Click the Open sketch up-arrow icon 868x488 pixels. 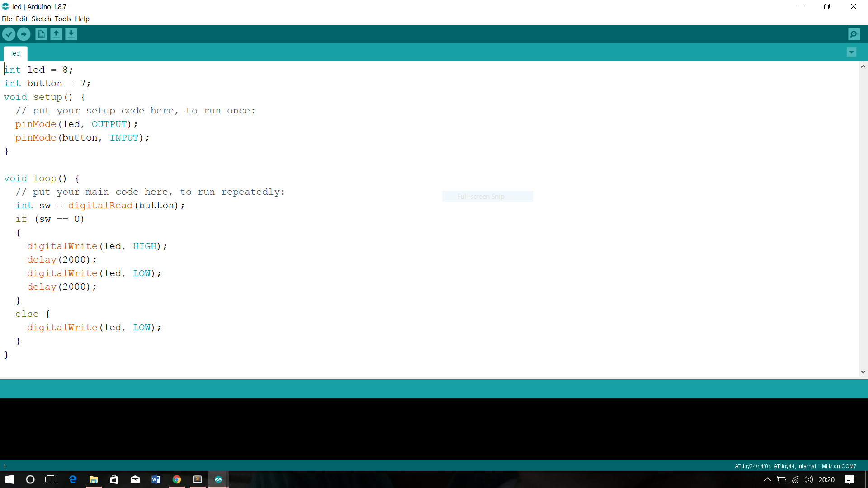click(56, 34)
